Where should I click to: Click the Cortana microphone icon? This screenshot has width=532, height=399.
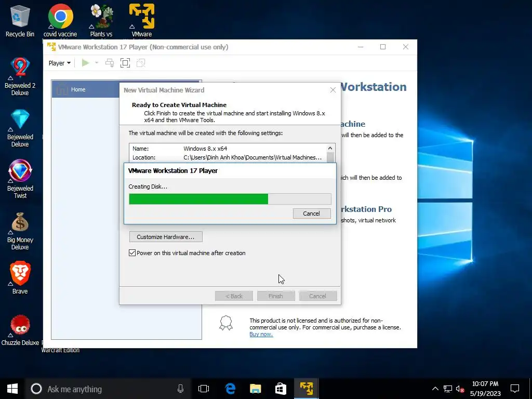pos(180,389)
